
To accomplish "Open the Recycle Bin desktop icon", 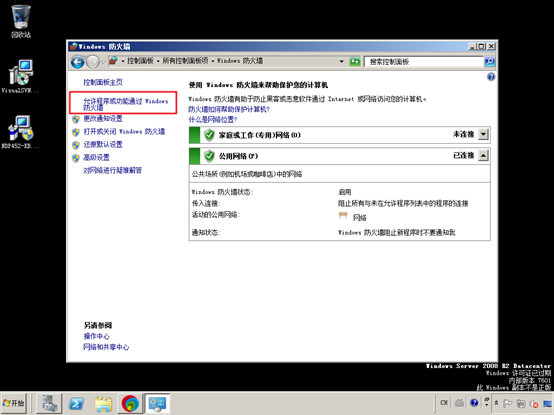I will click(x=21, y=21).
